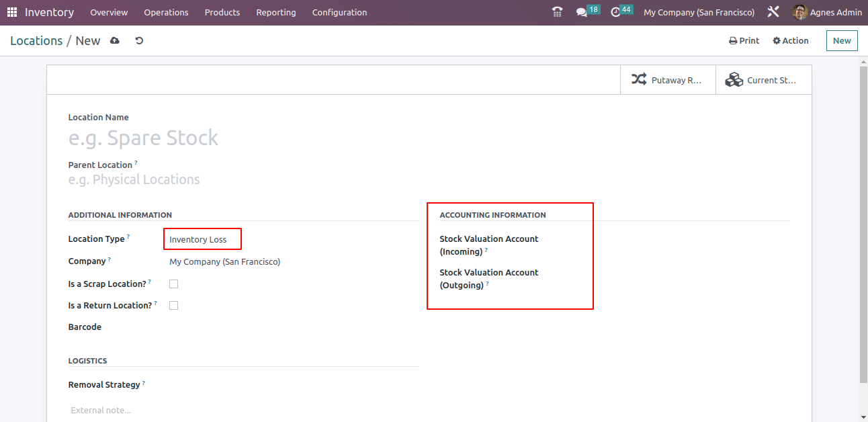Click the vertical page scrollbar
Screen dimensions: 868x422
point(863,222)
